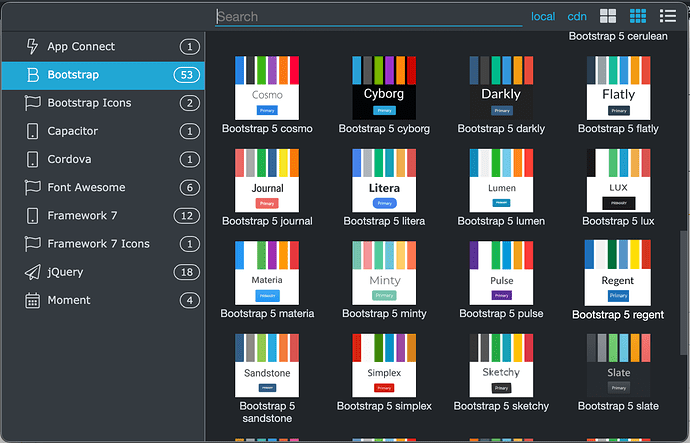The image size is (690, 443).
Task: Click the App Connect lightning icon
Action: 32,47
